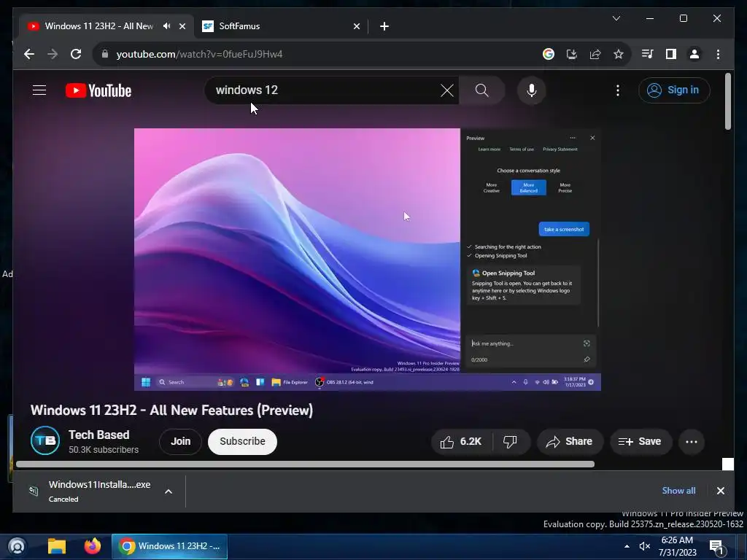Like the video showing 6.2K

pyautogui.click(x=461, y=442)
